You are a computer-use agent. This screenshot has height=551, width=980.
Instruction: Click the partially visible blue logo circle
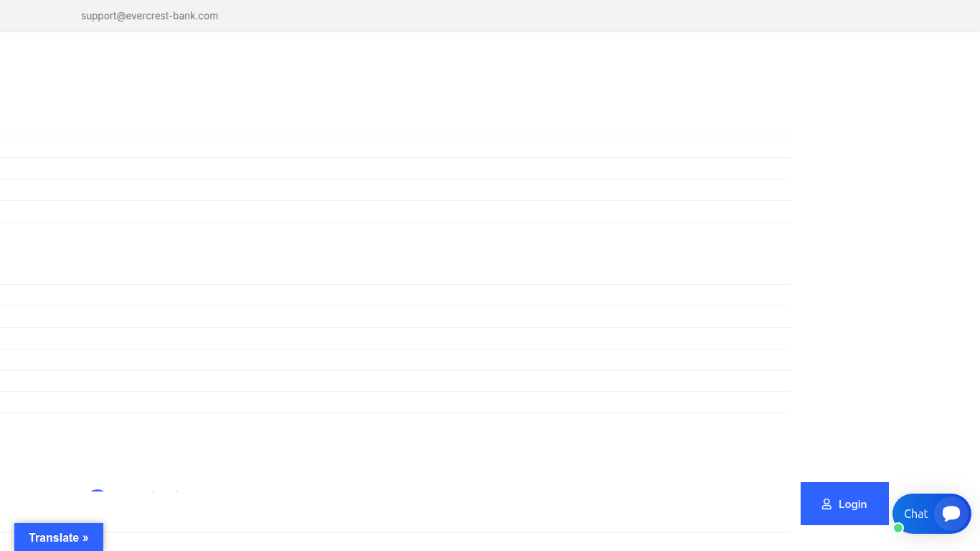(97, 491)
